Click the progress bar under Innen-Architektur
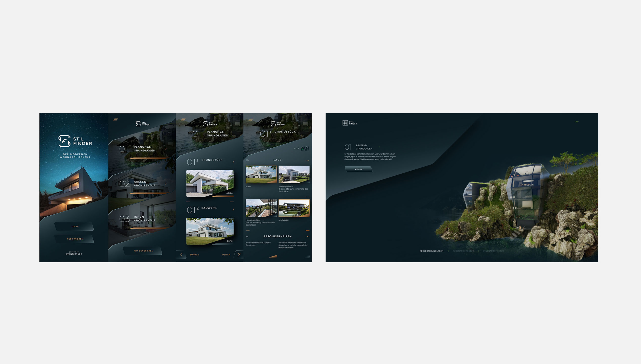641x364 pixels. click(x=150, y=228)
